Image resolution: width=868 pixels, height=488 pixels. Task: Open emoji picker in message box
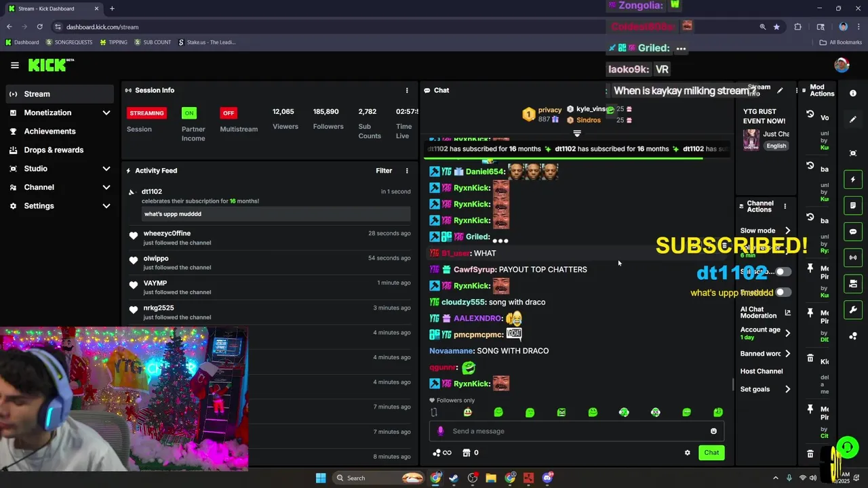pos(713,431)
